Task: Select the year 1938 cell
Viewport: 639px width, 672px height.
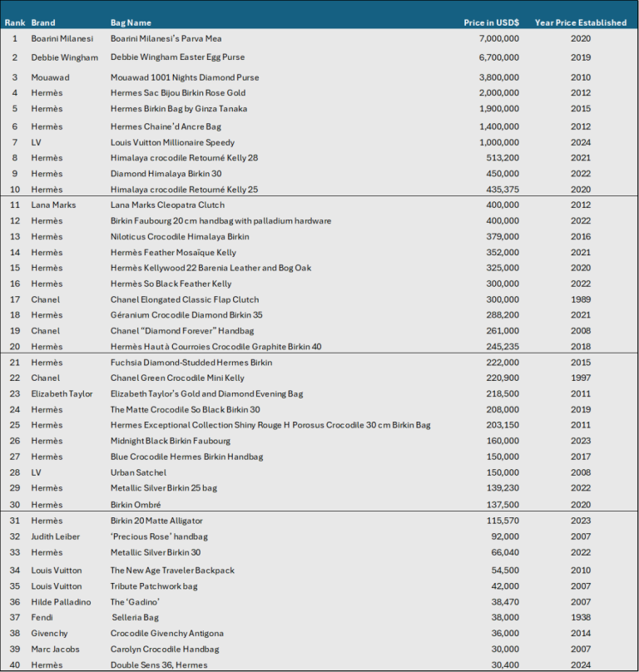Action: click(x=581, y=618)
